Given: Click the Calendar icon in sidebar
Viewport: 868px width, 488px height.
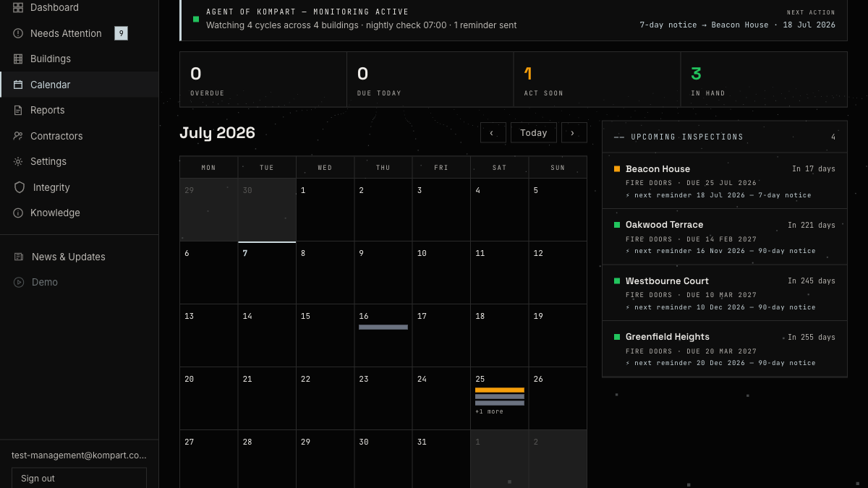Looking at the screenshot, I should pos(18,85).
